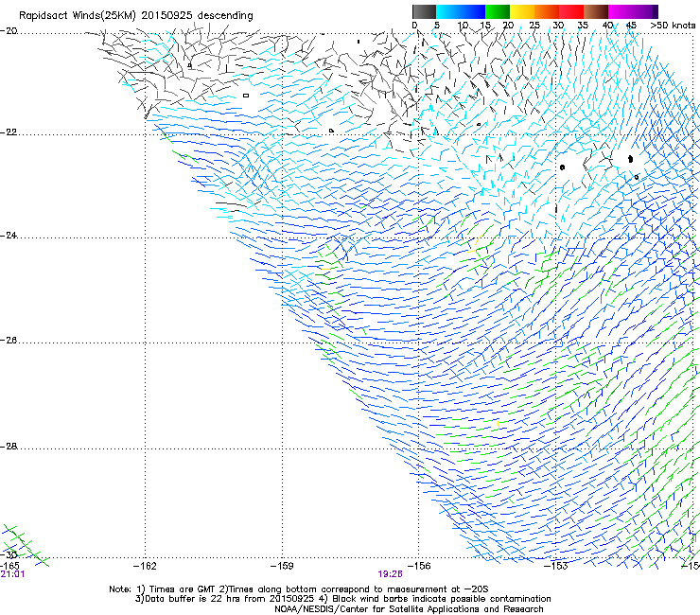
Task: Click the yellow 20-25 knots legend swatch
Action: coord(522,11)
